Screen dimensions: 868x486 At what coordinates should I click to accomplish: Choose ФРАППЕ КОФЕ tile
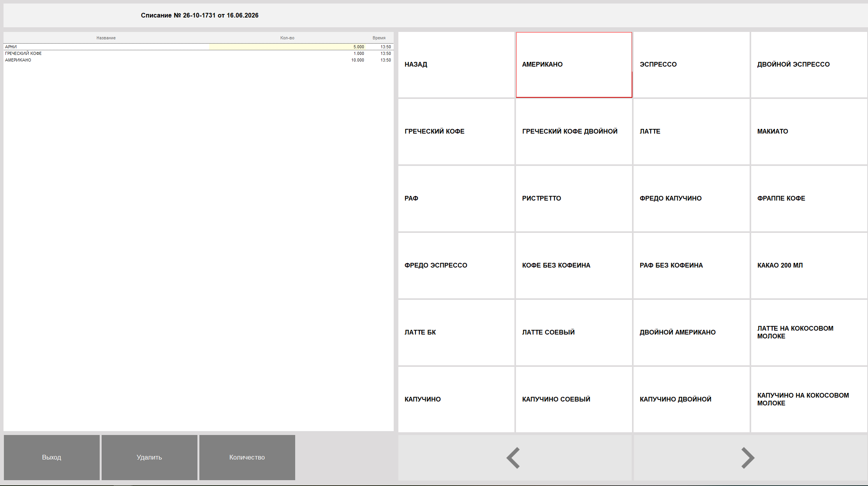pyautogui.click(x=809, y=199)
